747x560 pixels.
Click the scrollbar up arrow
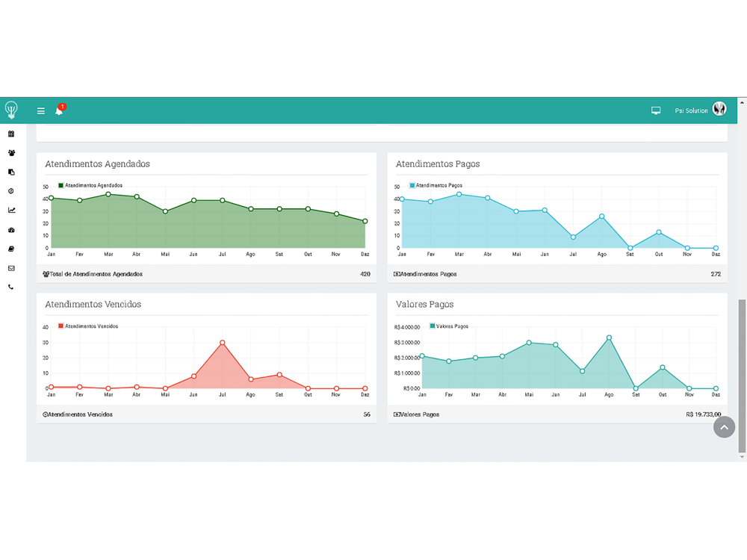pyautogui.click(x=742, y=102)
